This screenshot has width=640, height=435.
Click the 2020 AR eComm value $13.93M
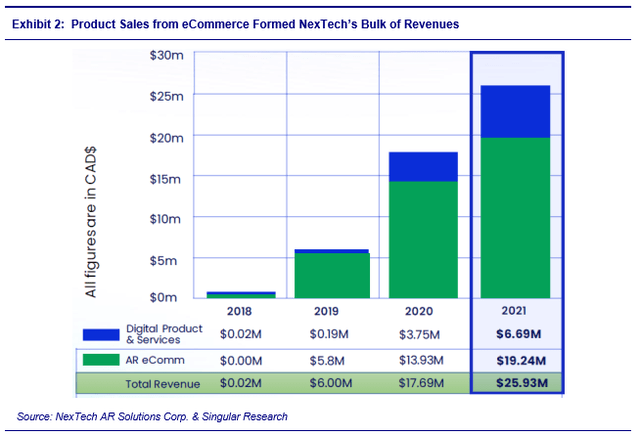click(x=421, y=360)
